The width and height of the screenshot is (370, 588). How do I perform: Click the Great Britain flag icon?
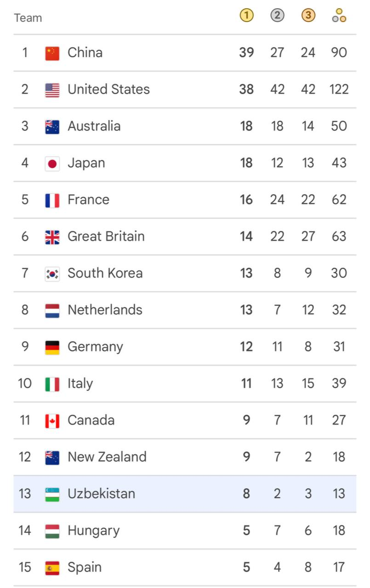[52, 237]
